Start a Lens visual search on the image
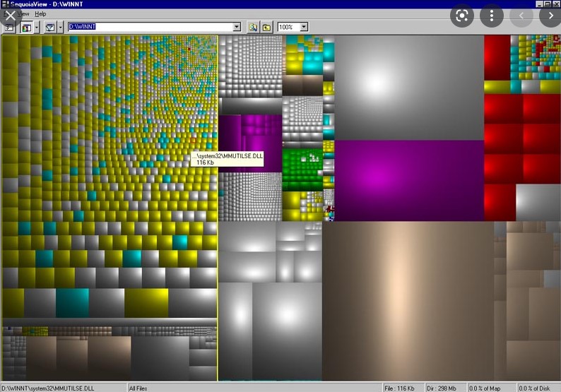 point(462,16)
